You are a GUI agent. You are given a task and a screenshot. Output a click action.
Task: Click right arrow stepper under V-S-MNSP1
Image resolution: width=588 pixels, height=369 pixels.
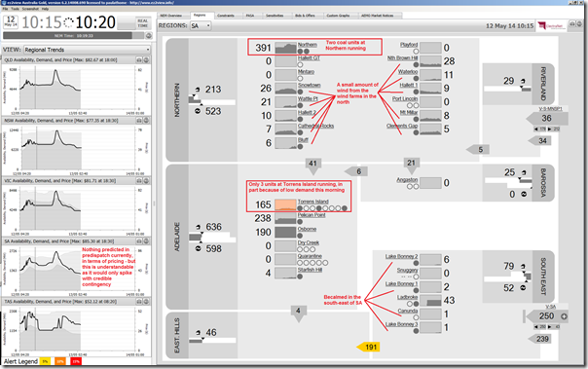[549, 129]
